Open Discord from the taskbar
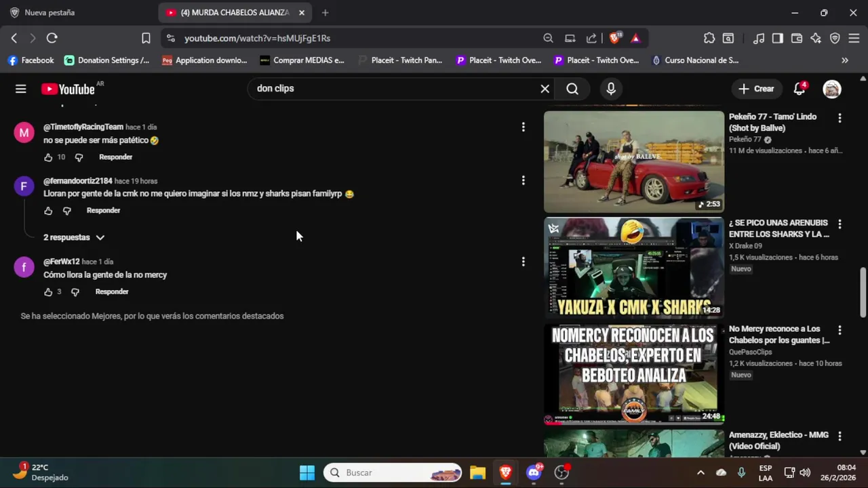Viewport: 868px width, 488px height. (x=534, y=472)
